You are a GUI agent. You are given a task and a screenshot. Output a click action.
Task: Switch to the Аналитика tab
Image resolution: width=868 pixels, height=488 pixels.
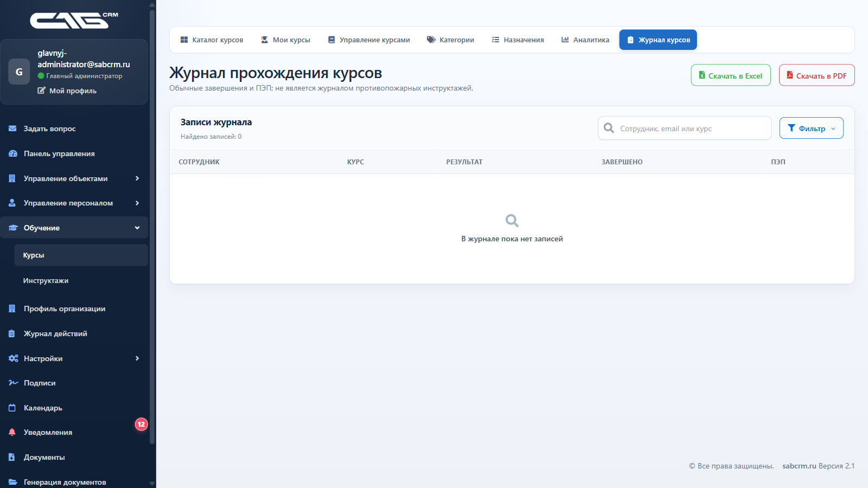point(585,40)
